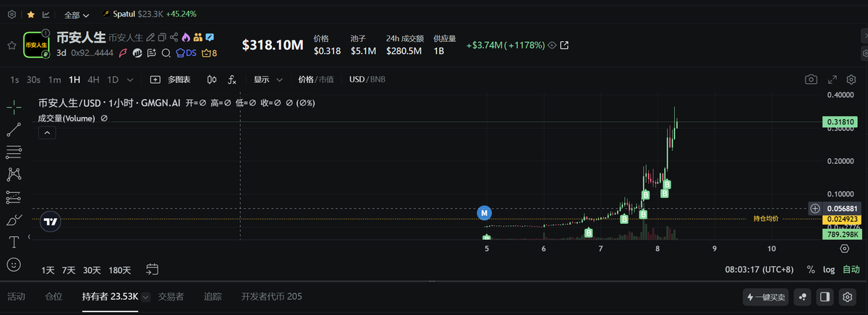Viewport: 868px width, 315px height.
Task: Open the chart settings gear
Action: [x=851, y=79]
